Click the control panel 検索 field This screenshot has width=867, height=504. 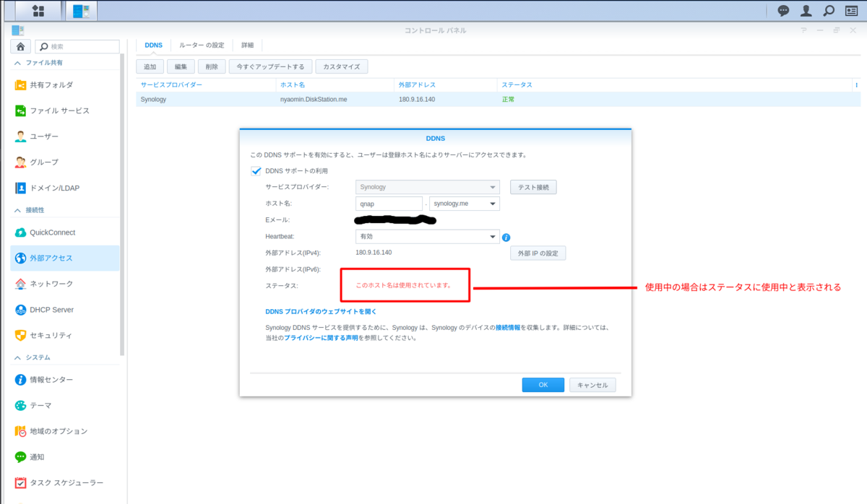(77, 46)
